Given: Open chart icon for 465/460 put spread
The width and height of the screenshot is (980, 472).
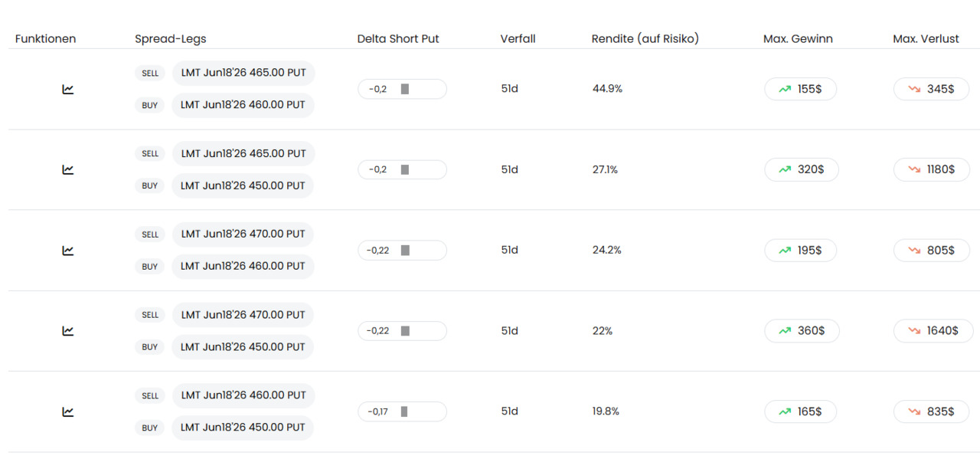Looking at the screenshot, I should 68,89.
